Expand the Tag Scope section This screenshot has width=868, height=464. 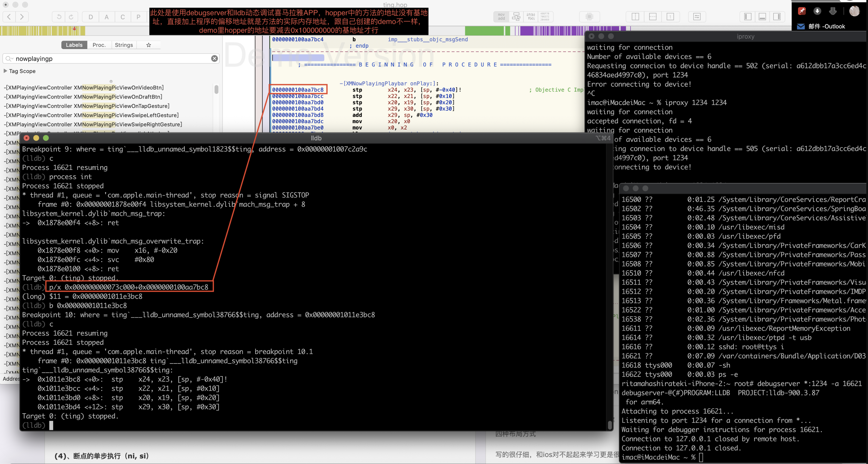(x=5, y=71)
